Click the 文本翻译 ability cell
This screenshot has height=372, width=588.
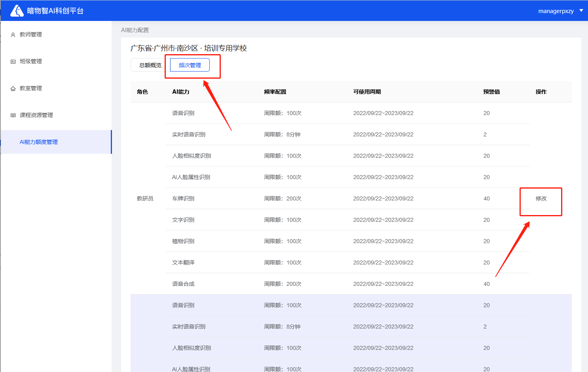click(183, 262)
